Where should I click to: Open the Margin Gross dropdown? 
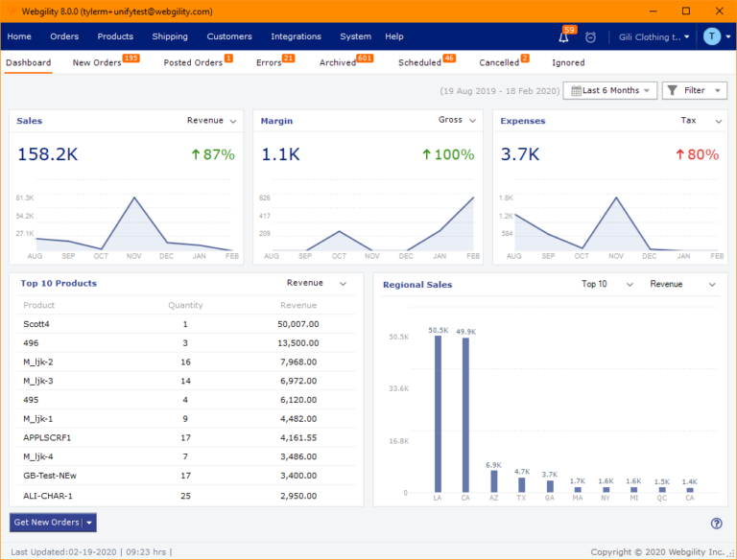457,120
